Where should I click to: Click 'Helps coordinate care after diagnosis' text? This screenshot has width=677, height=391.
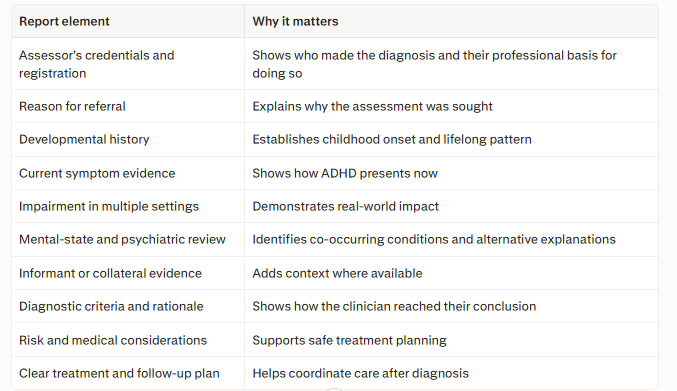361,373
